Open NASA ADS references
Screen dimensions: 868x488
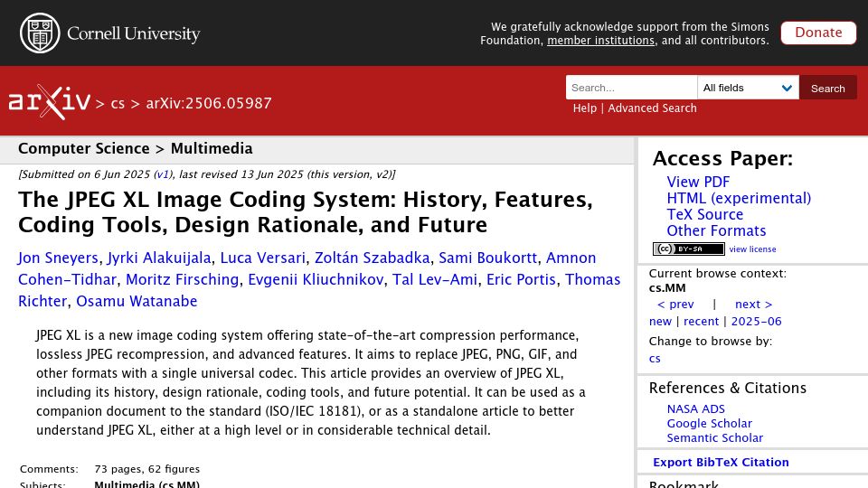point(695,408)
